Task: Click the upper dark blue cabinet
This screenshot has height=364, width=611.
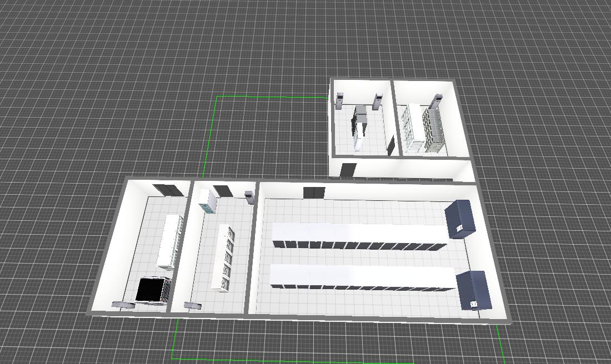Action: 460,219
